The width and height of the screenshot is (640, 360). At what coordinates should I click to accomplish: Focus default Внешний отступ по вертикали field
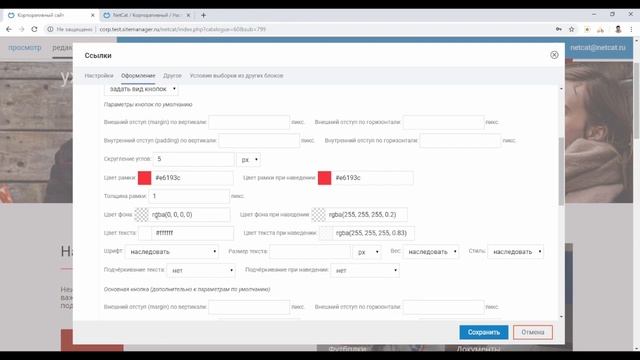249,122
